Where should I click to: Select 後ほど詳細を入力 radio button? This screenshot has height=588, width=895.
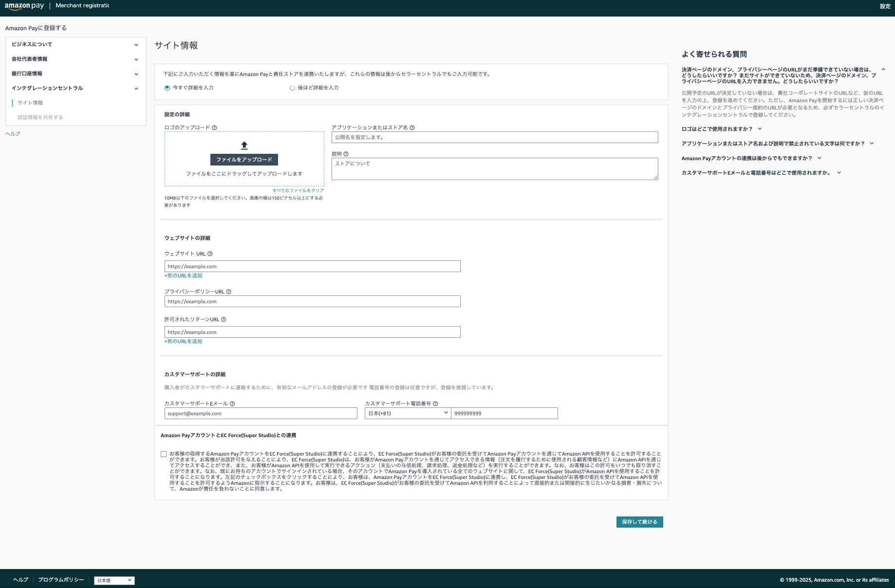point(292,88)
